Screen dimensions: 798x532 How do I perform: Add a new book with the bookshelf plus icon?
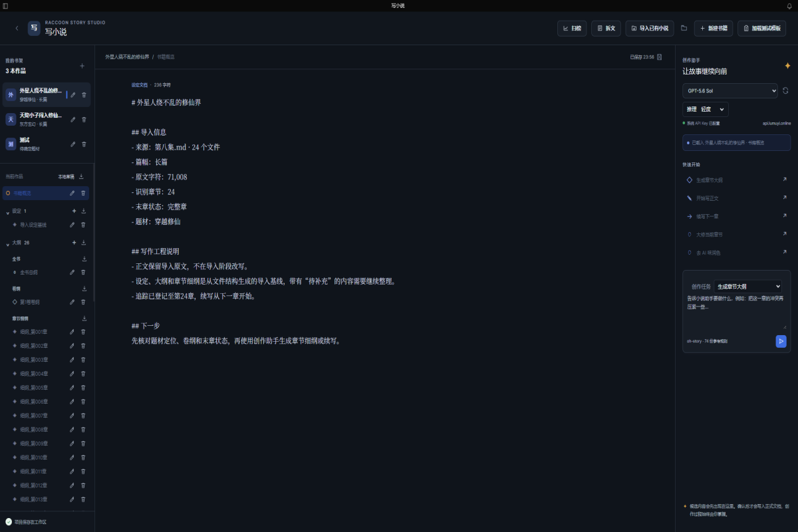click(x=82, y=66)
